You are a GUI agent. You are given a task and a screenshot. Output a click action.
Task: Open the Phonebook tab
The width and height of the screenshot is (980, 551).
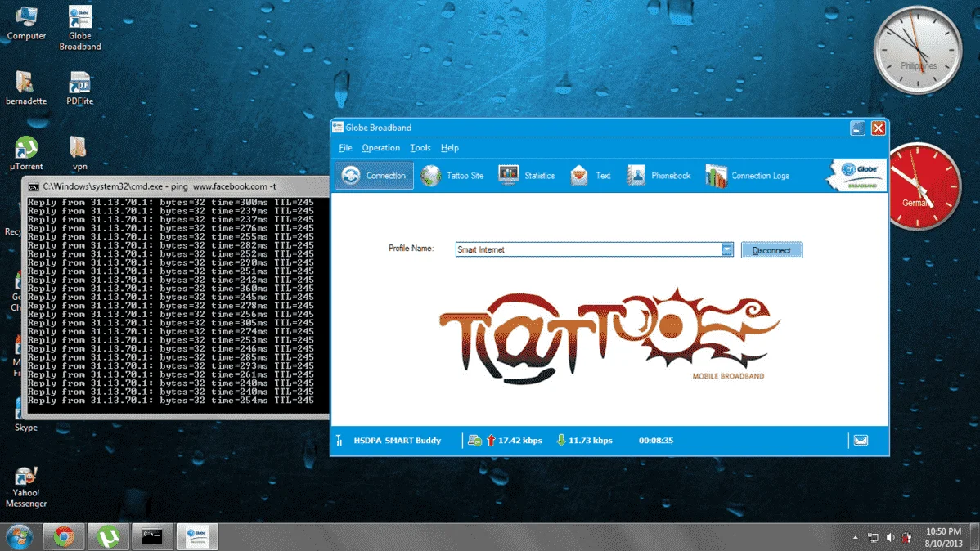coord(659,176)
